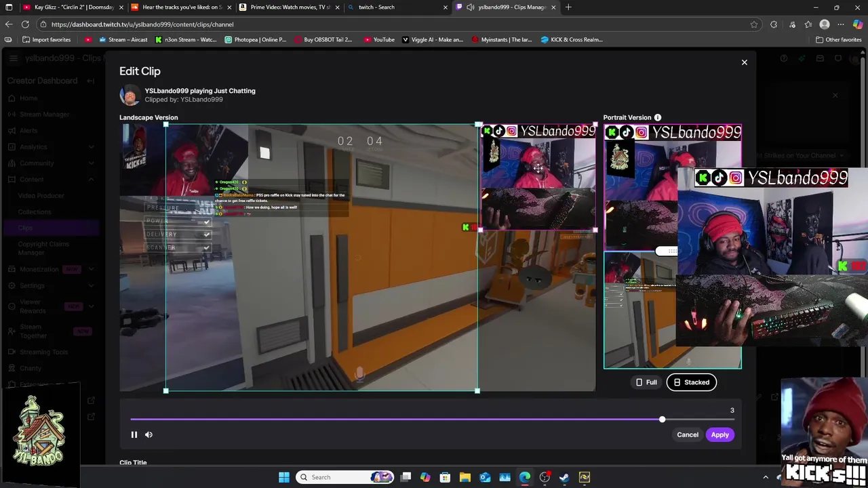Click the purple clip progress bar
The image size is (868, 488).
point(396,420)
